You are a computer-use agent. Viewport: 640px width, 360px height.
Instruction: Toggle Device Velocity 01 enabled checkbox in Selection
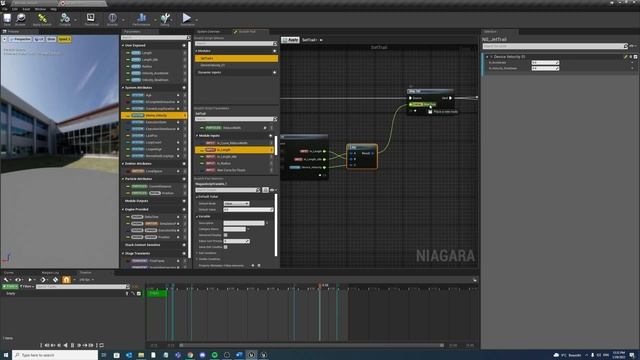[x=636, y=57]
